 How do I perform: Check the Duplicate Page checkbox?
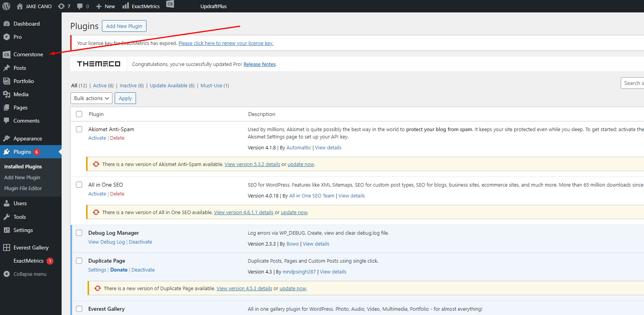[x=79, y=261]
